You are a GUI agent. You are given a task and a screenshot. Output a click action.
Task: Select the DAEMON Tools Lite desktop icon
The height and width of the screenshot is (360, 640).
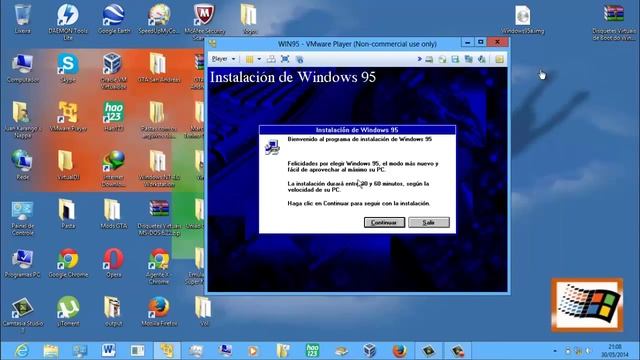click(x=68, y=21)
